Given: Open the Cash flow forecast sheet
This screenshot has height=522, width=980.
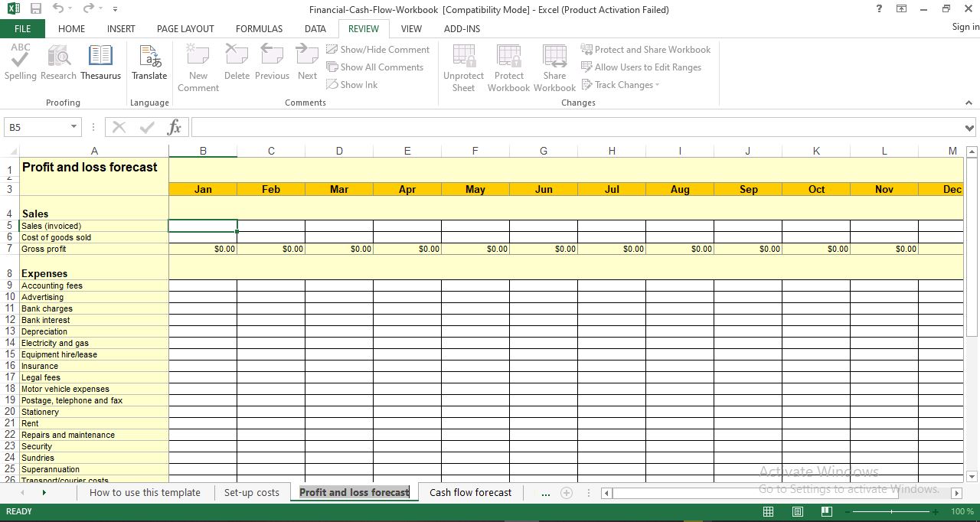Looking at the screenshot, I should (470, 492).
